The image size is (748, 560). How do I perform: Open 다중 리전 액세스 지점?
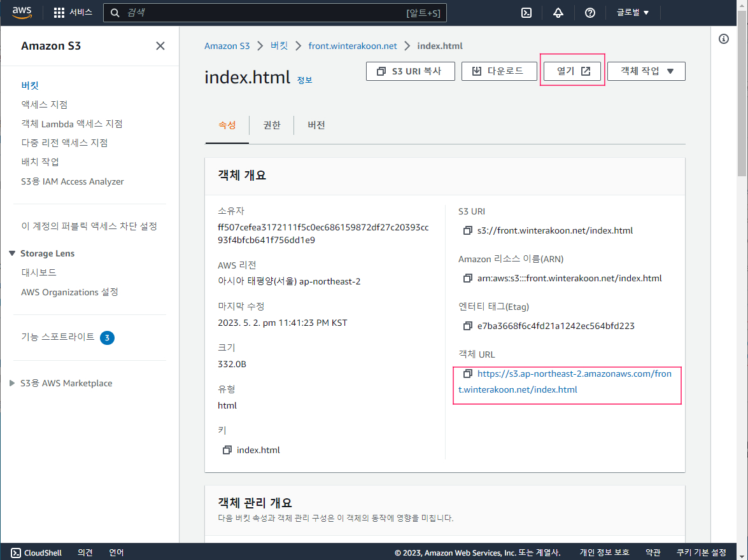coord(64,143)
